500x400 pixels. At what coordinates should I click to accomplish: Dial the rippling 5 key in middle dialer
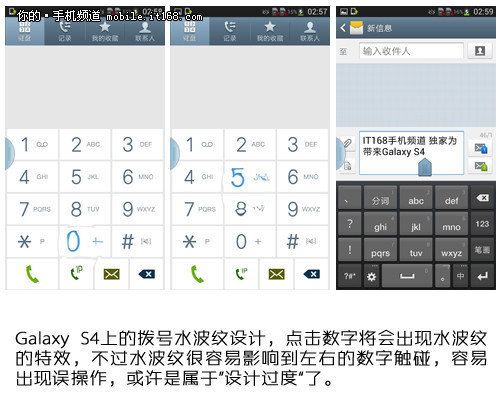250,177
